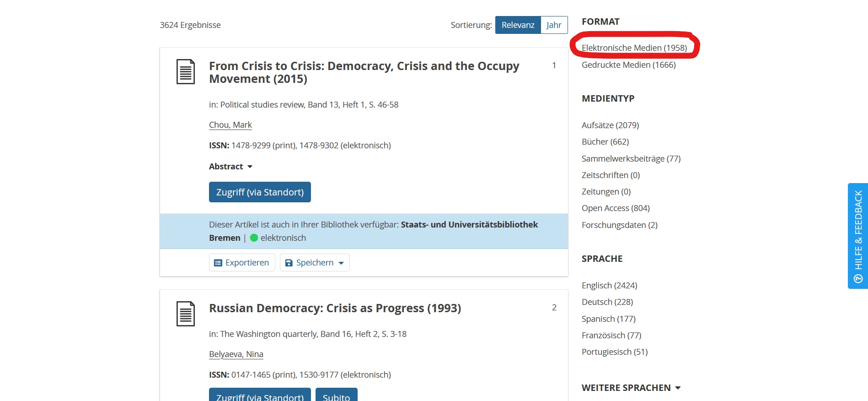Sort results by Jahr
The width and height of the screenshot is (868, 401).
pyautogui.click(x=554, y=25)
